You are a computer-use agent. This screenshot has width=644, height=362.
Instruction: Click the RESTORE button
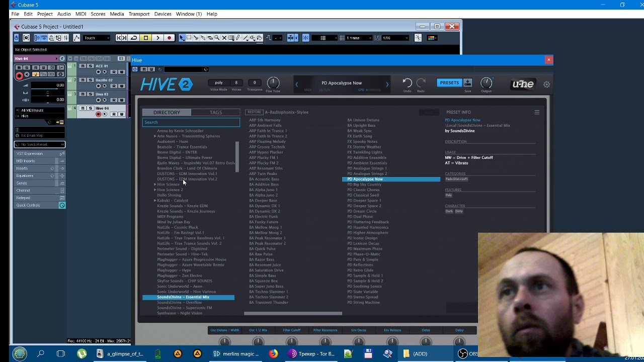click(x=254, y=112)
